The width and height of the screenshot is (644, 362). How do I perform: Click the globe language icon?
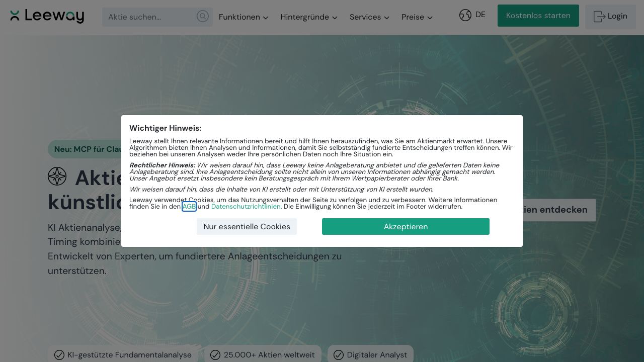(465, 15)
